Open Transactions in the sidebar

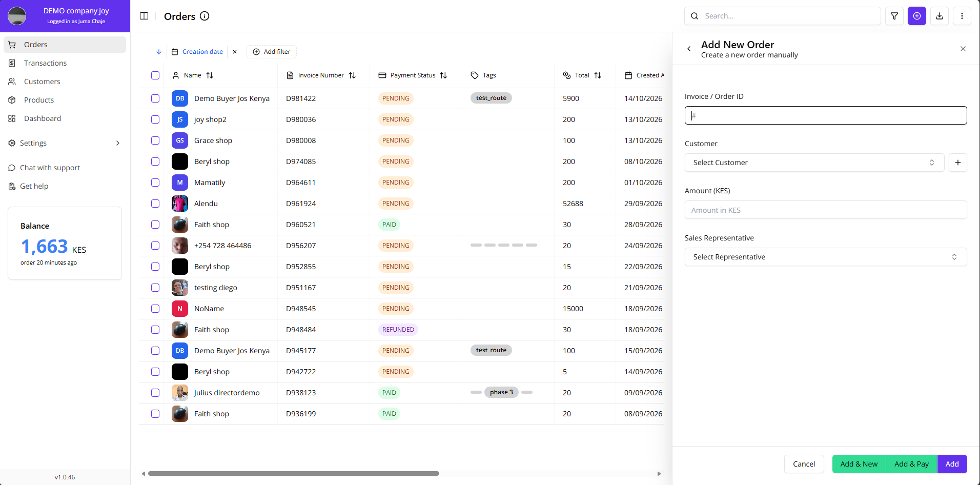(x=65, y=63)
